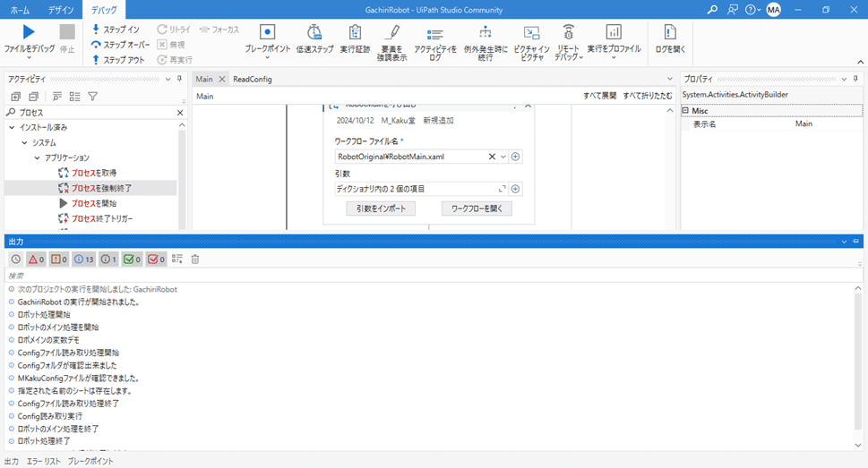Toggle ピクチャ イン ピクチャ mode
Image resolution: width=868 pixels, height=468 pixels.
tap(531, 42)
